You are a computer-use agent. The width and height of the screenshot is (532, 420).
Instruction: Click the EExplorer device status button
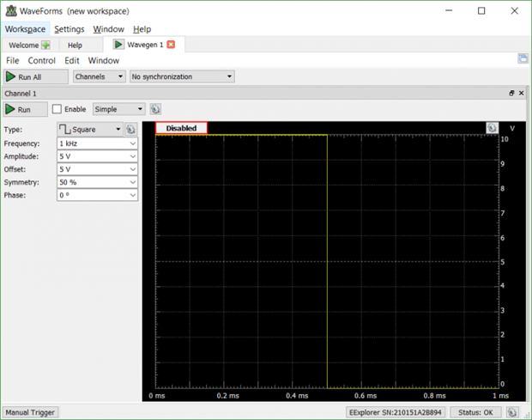(395, 412)
